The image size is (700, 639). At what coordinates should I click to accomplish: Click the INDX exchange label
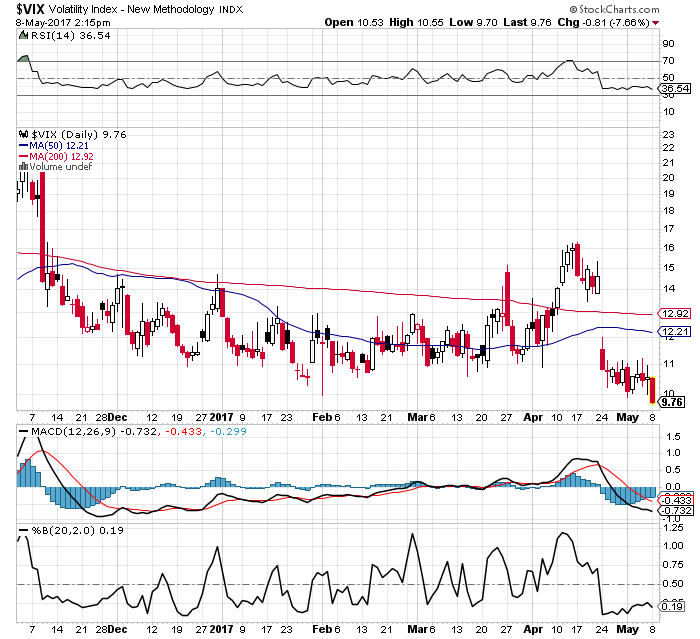(x=231, y=10)
